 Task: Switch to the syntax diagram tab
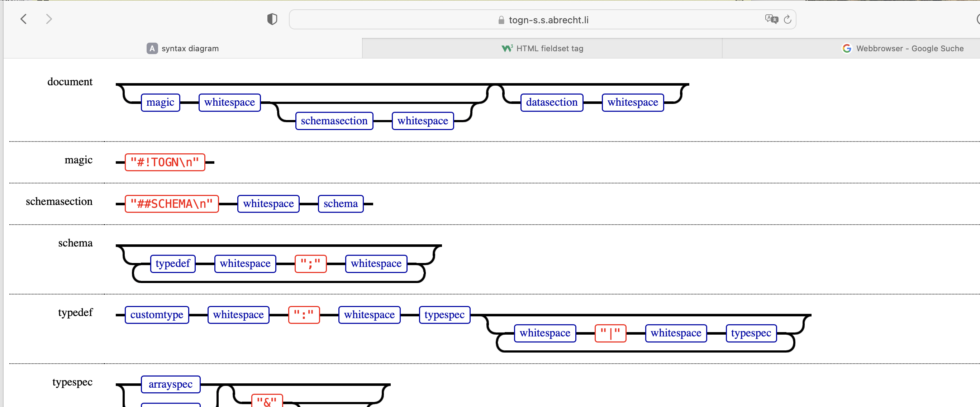(182, 48)
